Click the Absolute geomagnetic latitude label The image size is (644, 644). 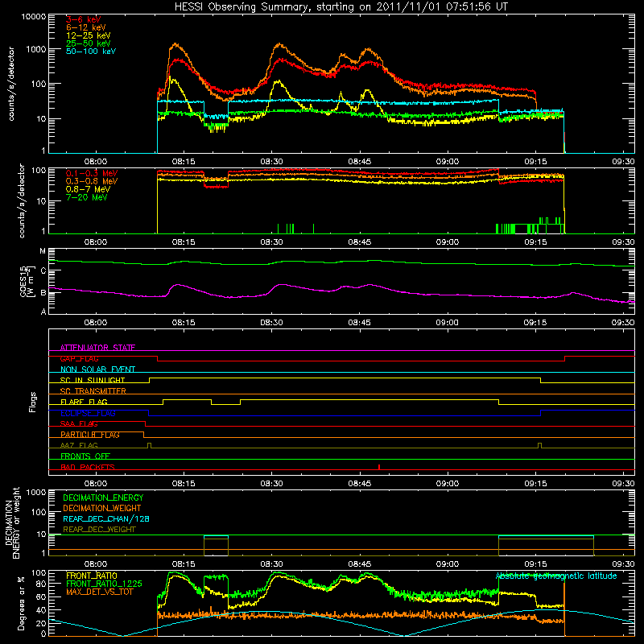click(x=556, y=576)
